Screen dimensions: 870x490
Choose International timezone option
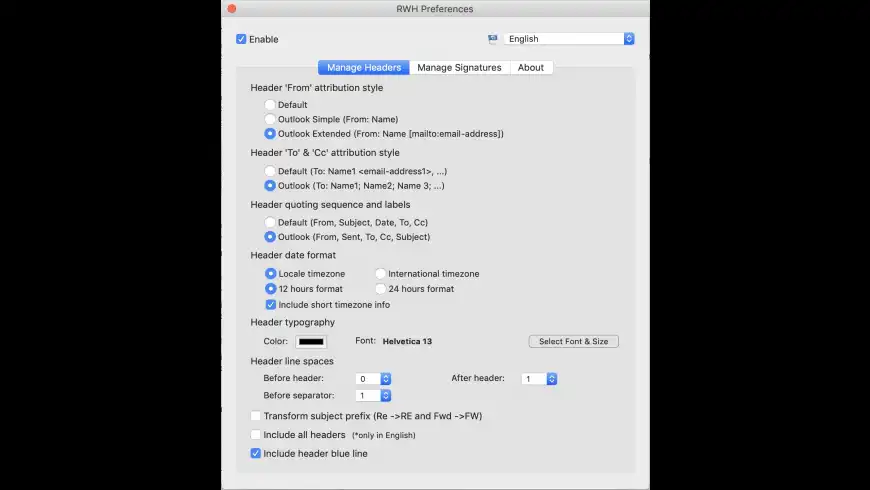coord(380,274)
